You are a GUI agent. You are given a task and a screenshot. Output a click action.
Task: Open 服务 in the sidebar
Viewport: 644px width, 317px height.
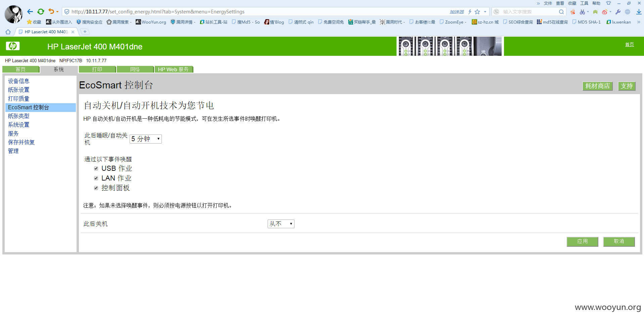click(13, 133)
